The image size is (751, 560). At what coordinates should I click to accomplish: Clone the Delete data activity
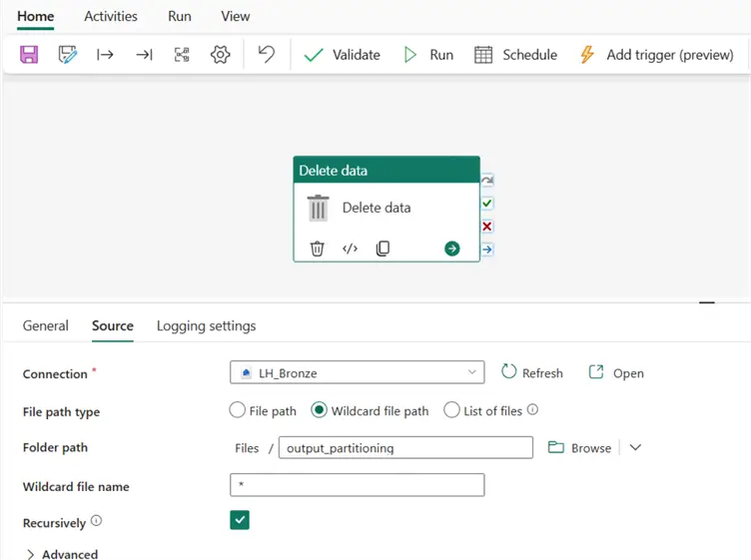pyautogui.click(x=382, y=249)
